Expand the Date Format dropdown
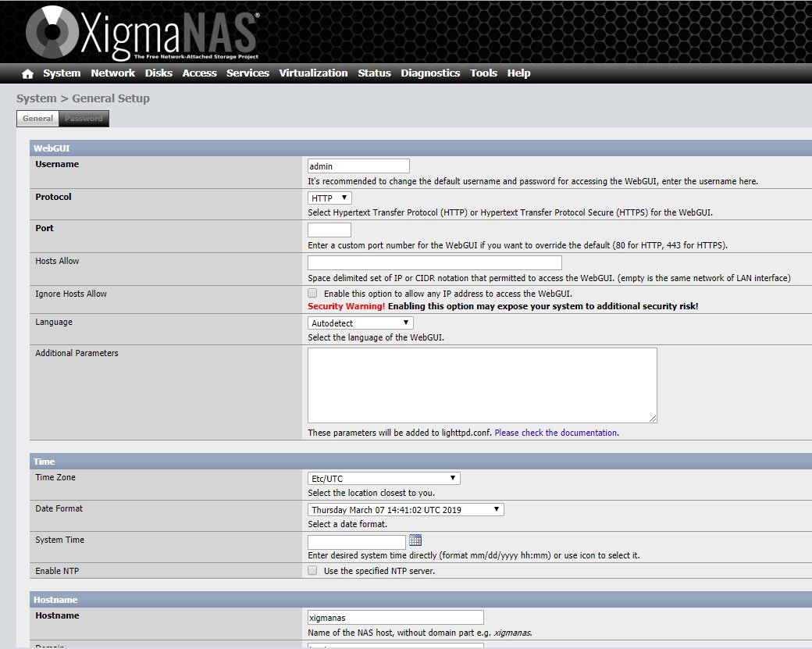Viewport: 812px width, 649px height. [x=405, y=510]
